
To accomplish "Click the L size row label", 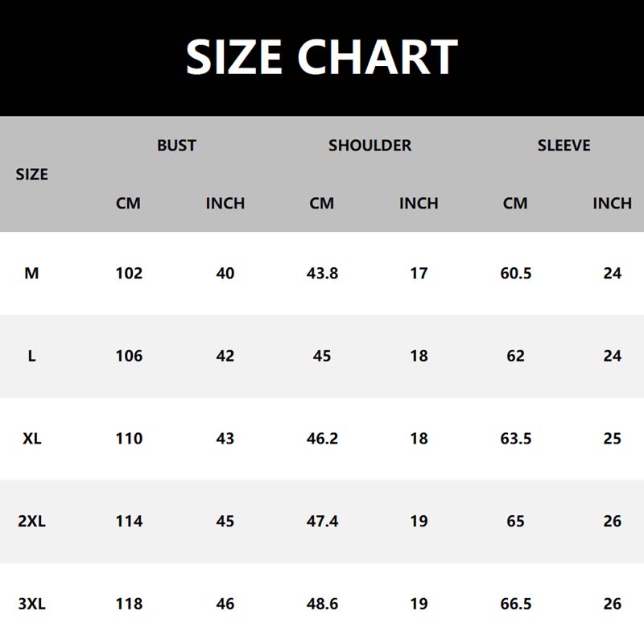I will point(31,356).
